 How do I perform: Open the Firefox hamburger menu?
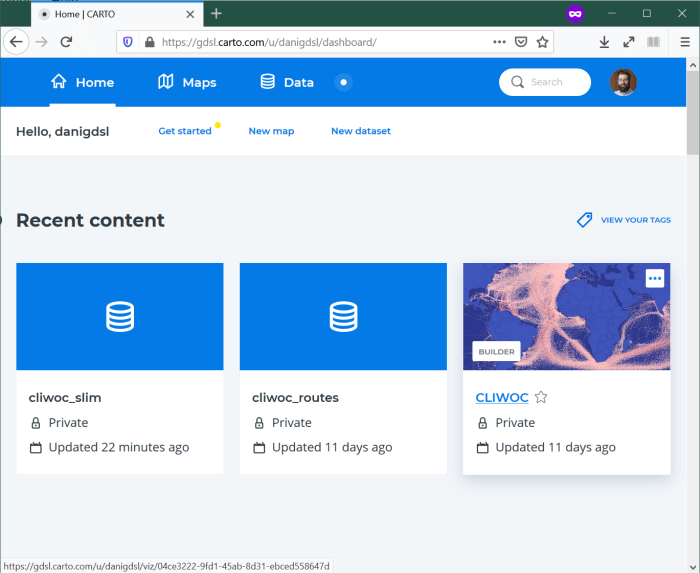point(685,42)
